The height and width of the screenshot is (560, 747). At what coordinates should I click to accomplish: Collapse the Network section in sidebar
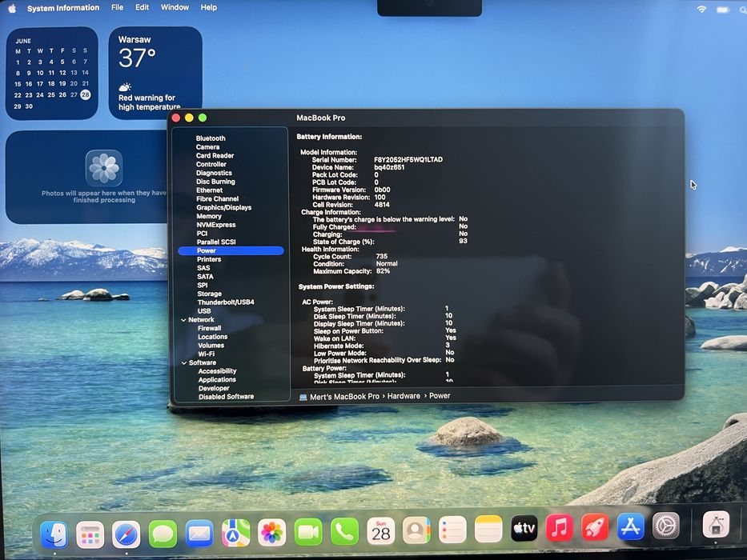pos(184,320)
